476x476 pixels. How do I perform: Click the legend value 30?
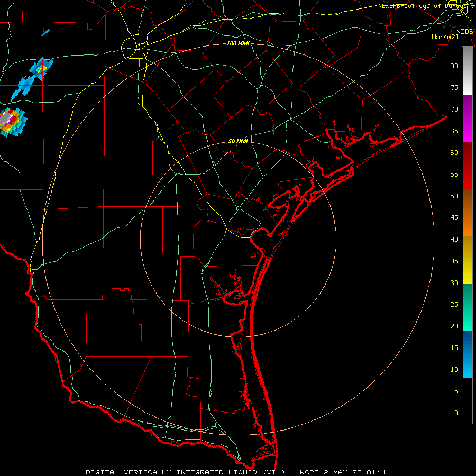[x=454, y=282]
